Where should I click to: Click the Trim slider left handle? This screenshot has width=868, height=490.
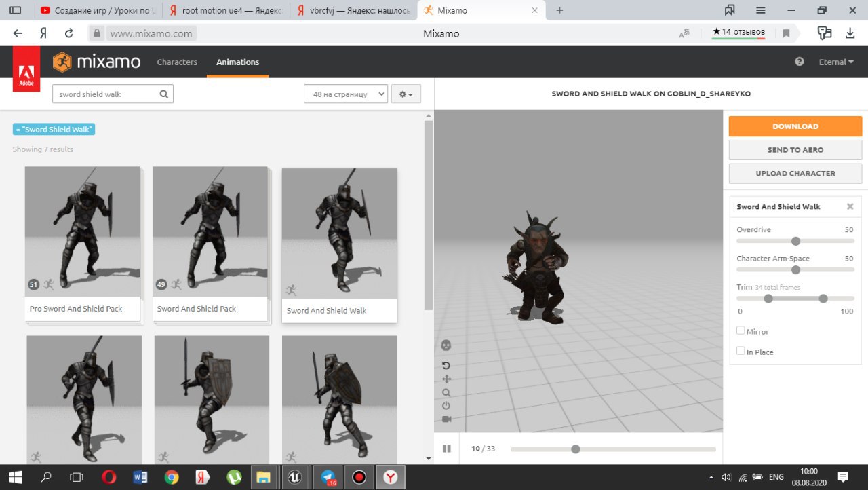(768, 299)
